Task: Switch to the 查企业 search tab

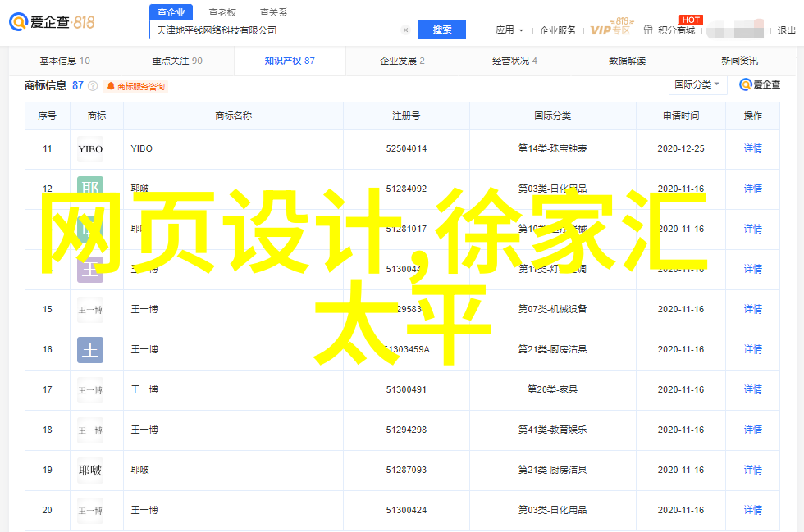Action: click(x=171, y=11)
